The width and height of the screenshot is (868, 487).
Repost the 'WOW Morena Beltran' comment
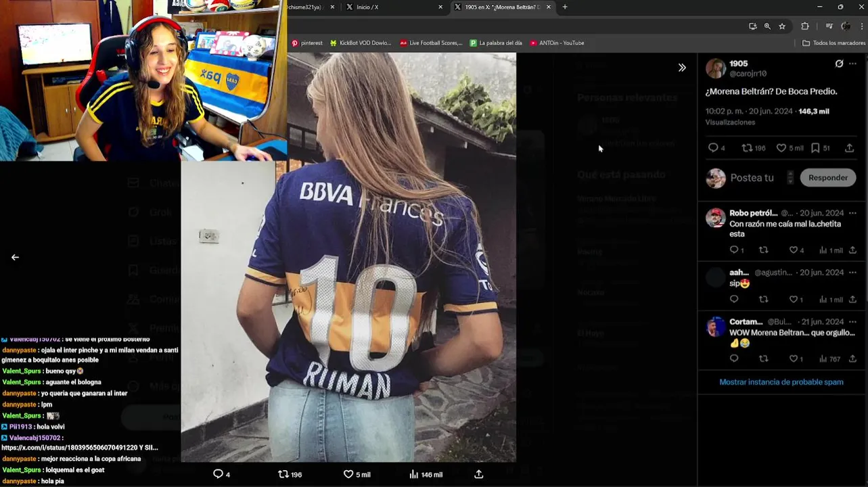(764, 358)
